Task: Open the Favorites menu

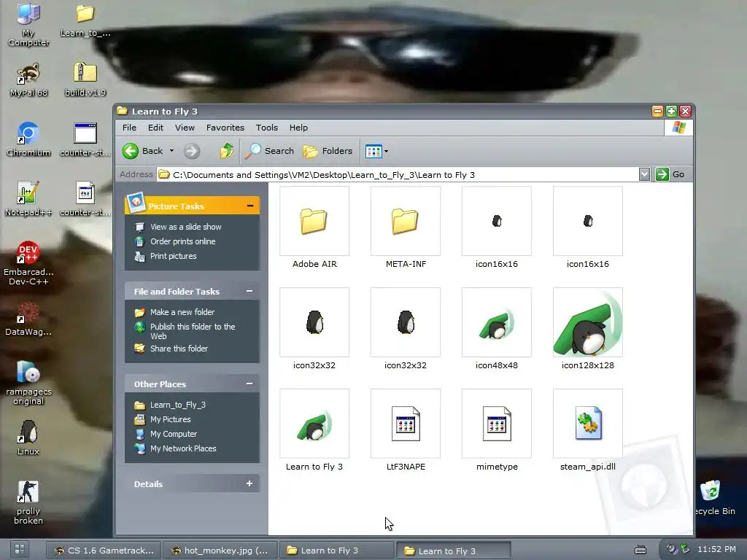Action: (225, 128)
